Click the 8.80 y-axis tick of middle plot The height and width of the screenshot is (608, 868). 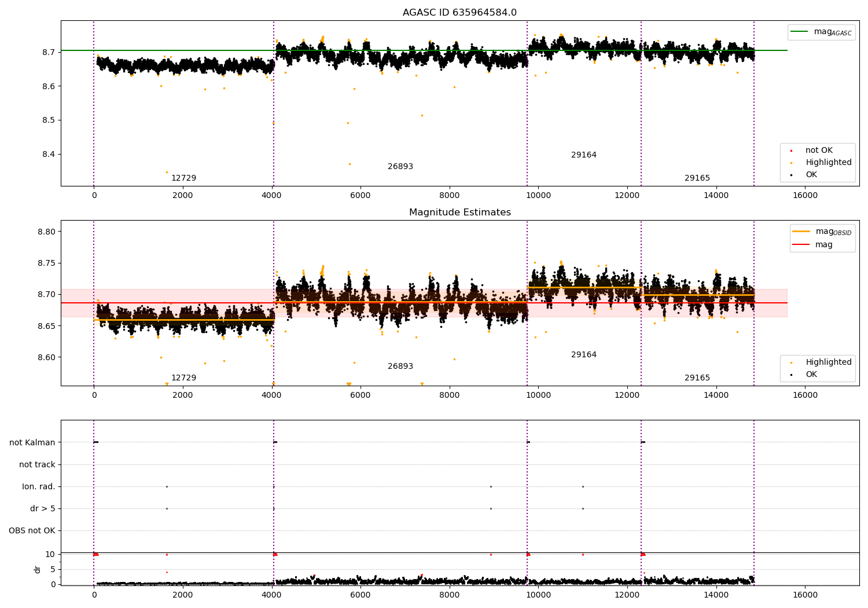click(x=46, y=232)
